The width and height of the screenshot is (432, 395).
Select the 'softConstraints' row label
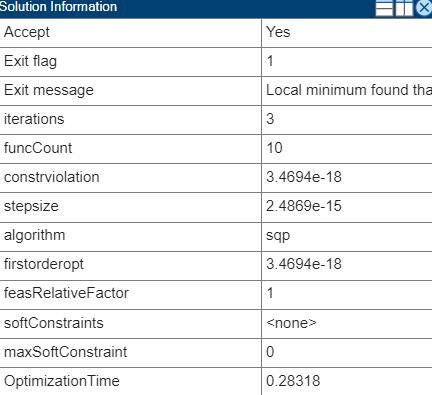point(54,323)
